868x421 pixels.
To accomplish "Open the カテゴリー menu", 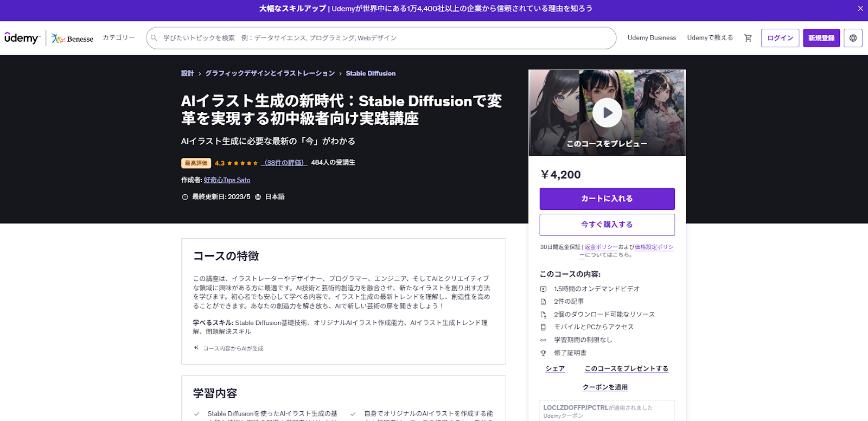I will coord(119,38).
